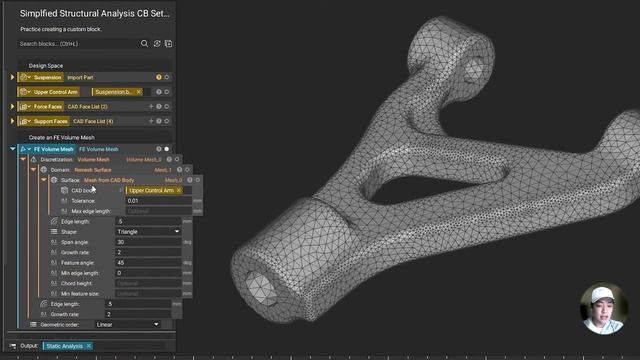The image size is (640, 360).
Task: Click the Chord height optional field
Action: (x=148, y=283)
